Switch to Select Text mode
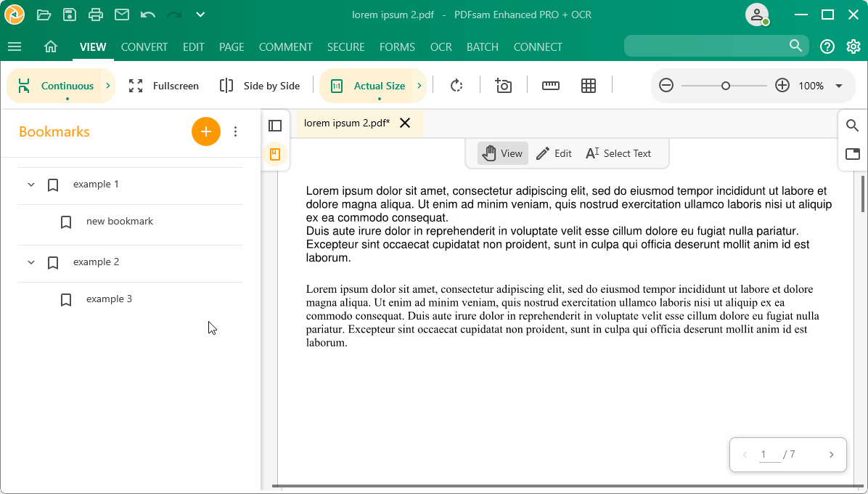The height and width of the screenshot is (494, 868). pyautogui.click(x=618, y=153)
